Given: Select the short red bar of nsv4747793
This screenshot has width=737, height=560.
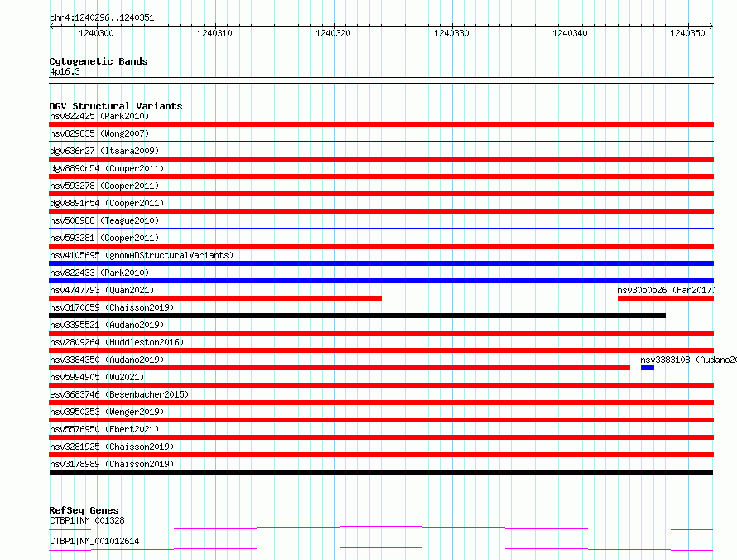Looking at the screenshot, I should (x=215, y=298).
